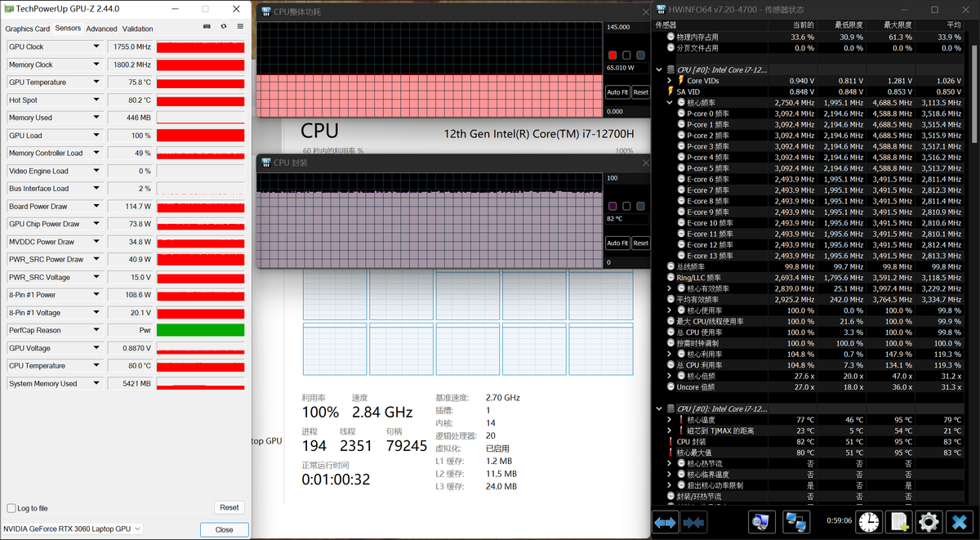This screenshot has width=980, height=540.
Task: Open the Advanced tab in GPU-Z
Action: click(x=102, y=29)
